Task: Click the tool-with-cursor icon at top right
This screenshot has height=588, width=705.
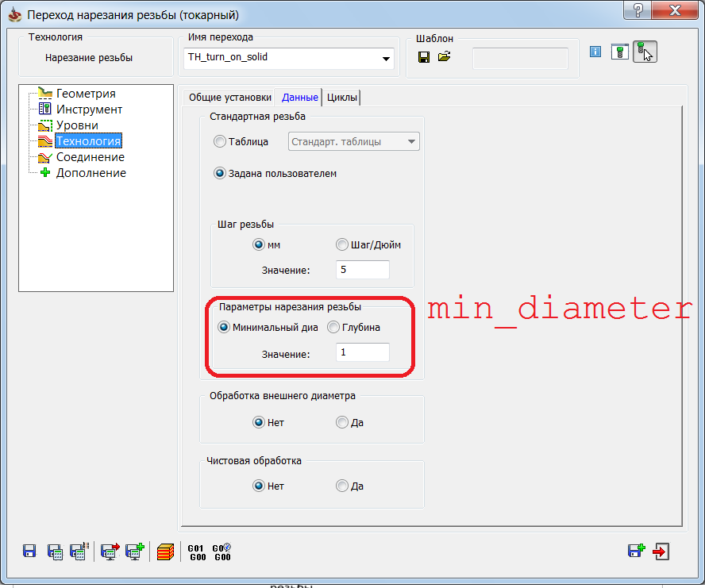Action: point(645,52)
